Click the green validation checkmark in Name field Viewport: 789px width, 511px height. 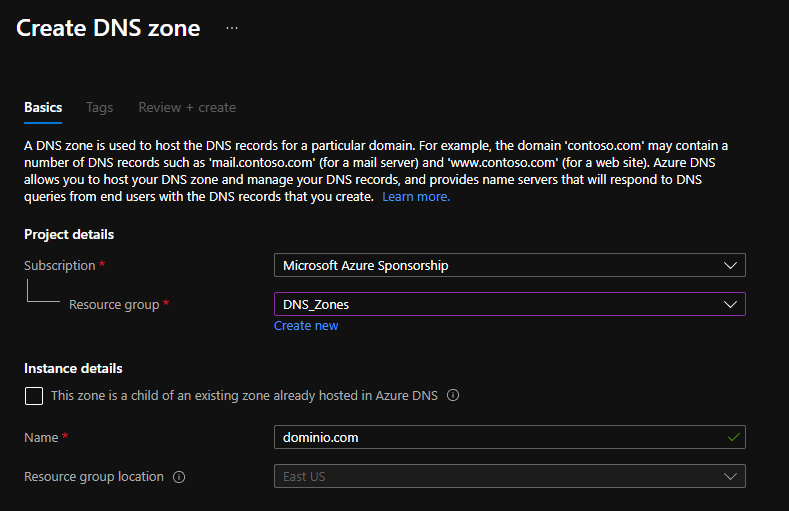[x=734, y=437]
